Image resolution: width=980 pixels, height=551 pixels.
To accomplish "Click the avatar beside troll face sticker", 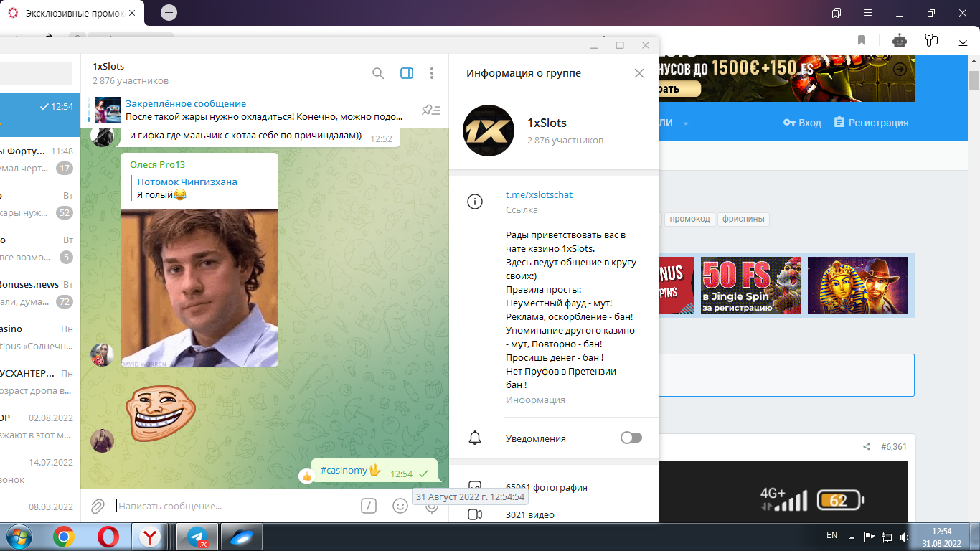I will 102,441.
